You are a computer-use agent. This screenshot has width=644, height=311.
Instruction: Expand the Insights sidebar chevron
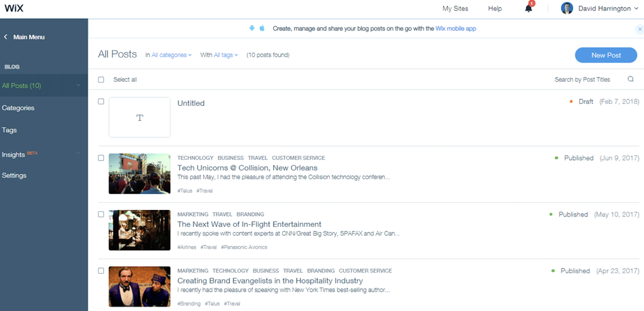78,153
